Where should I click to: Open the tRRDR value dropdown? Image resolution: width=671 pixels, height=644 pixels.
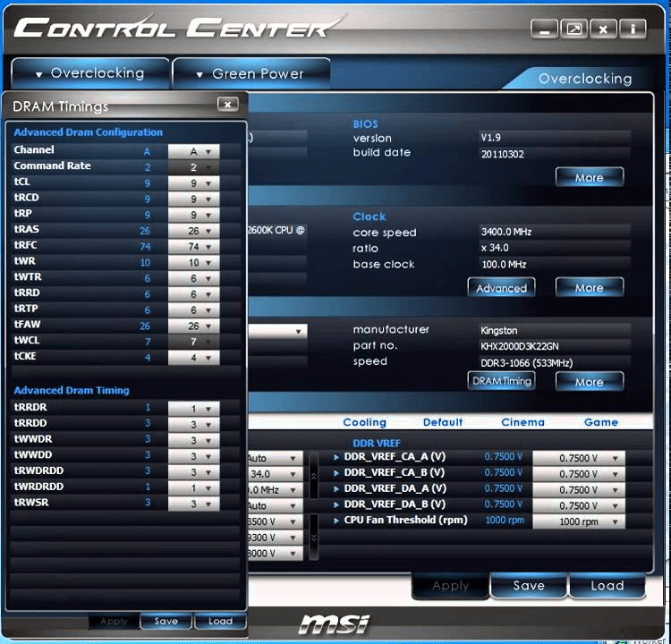194,409
